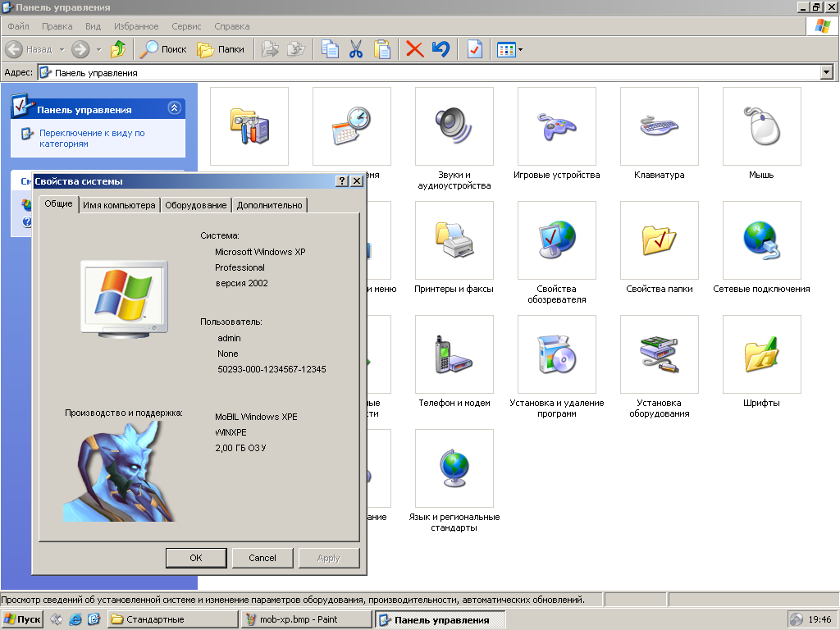Switch to the Оборудование tab
This screenshot has width=840, height=630.
pyautogui.click(x=195, y=205)
